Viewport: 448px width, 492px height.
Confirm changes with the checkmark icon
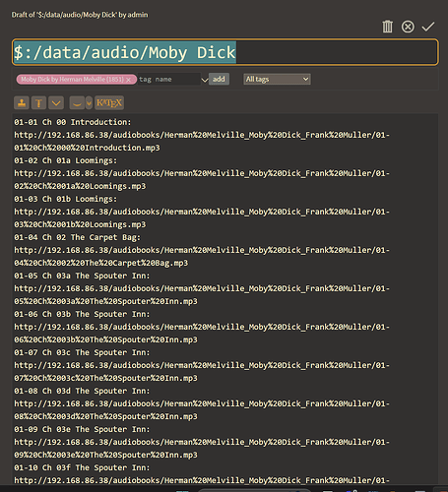click(x=428, y=27)
